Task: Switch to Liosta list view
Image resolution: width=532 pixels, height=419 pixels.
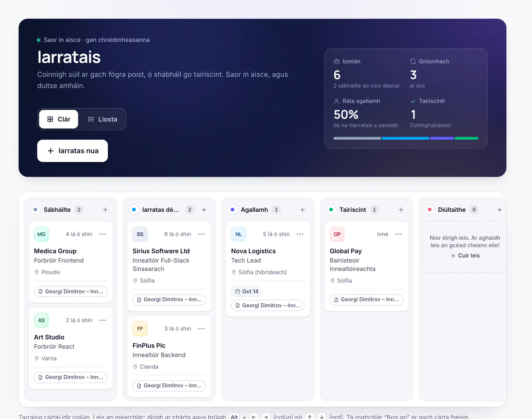Action: tap(102, 119)
